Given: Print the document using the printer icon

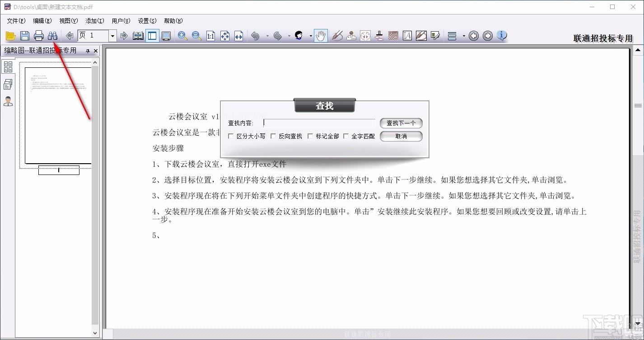Looking at the screenshot, I should [x=39, y=36].
